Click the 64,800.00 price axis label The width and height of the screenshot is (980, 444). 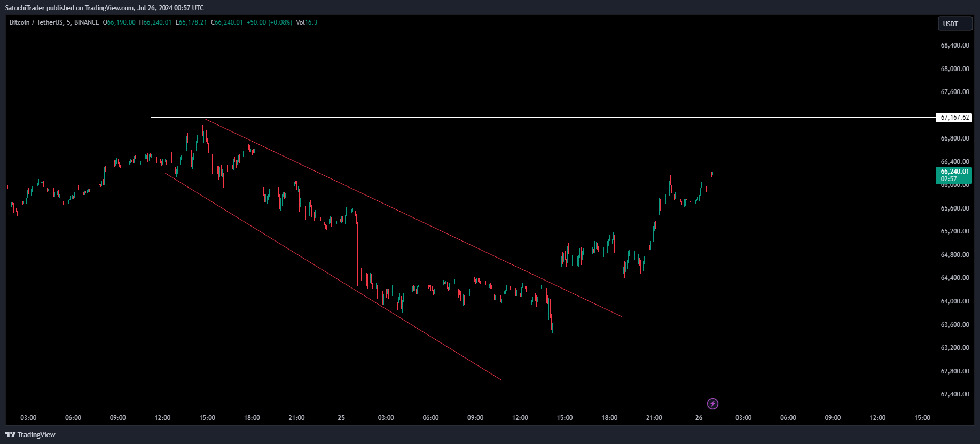click(954, 255)
